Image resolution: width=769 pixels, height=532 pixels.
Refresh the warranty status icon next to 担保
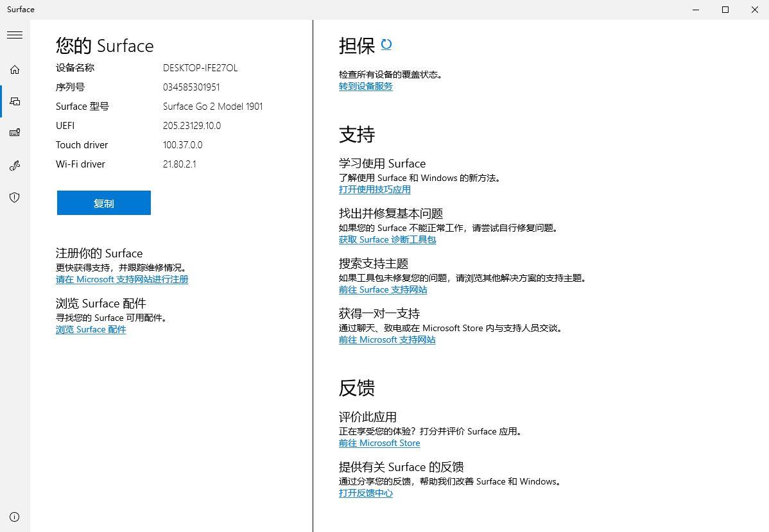386,45
